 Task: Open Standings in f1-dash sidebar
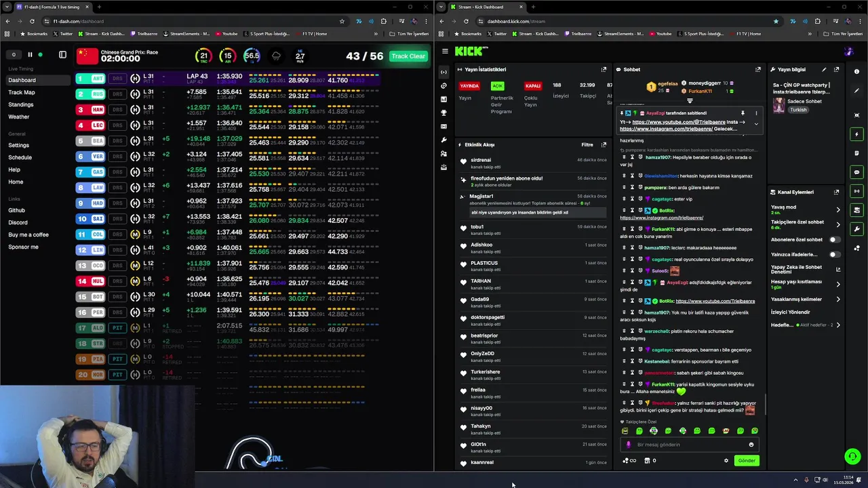21,104
